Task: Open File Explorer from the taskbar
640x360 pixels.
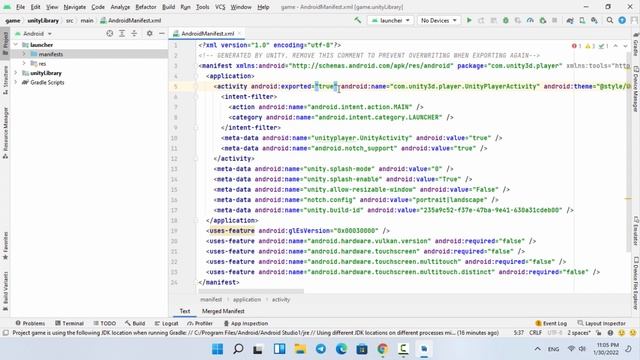Action: 300,349
